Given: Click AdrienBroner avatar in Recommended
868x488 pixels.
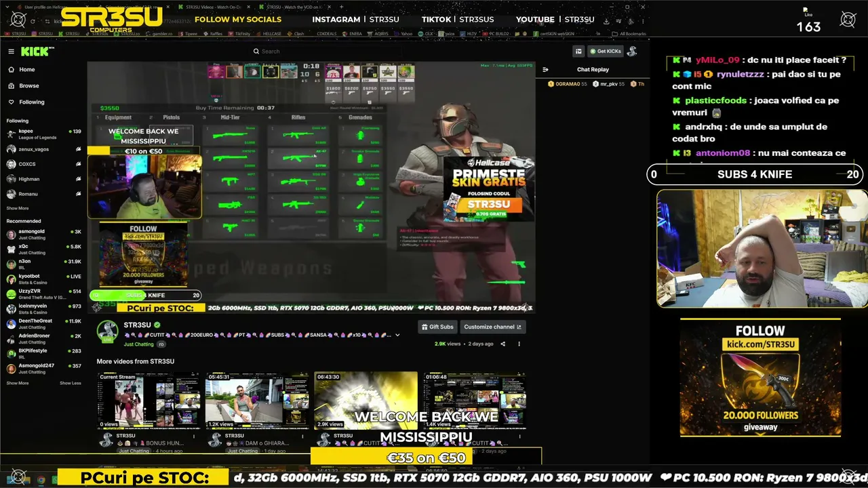Looking at the screenshot, I should pyautogui.click(x=11, y=339).
